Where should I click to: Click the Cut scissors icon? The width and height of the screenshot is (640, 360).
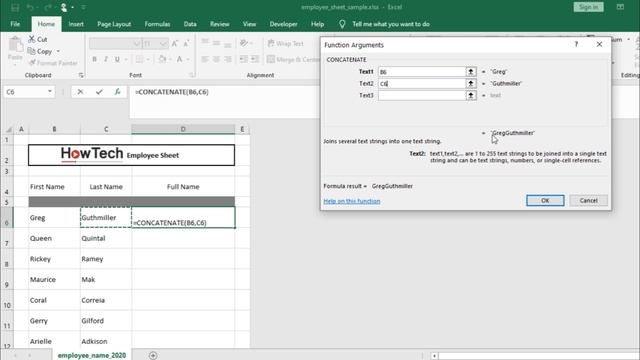(x=32, y=39)
